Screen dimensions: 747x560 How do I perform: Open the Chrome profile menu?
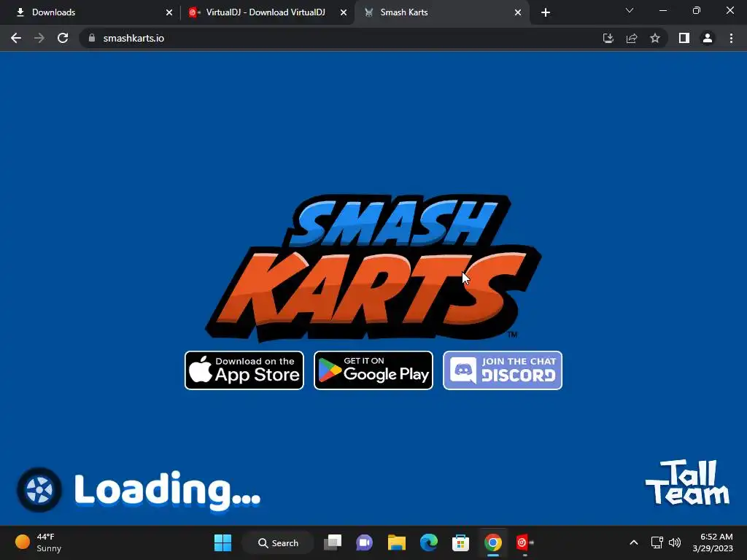click(x=708, y=38)
